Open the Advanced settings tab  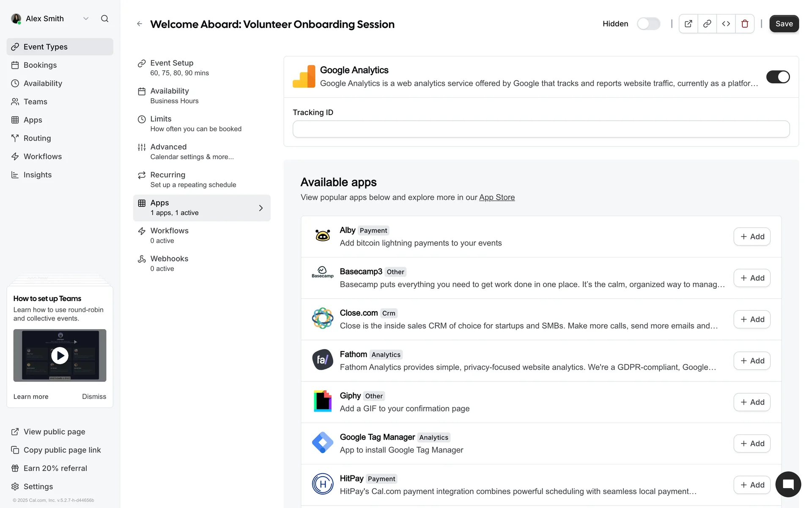168,151
